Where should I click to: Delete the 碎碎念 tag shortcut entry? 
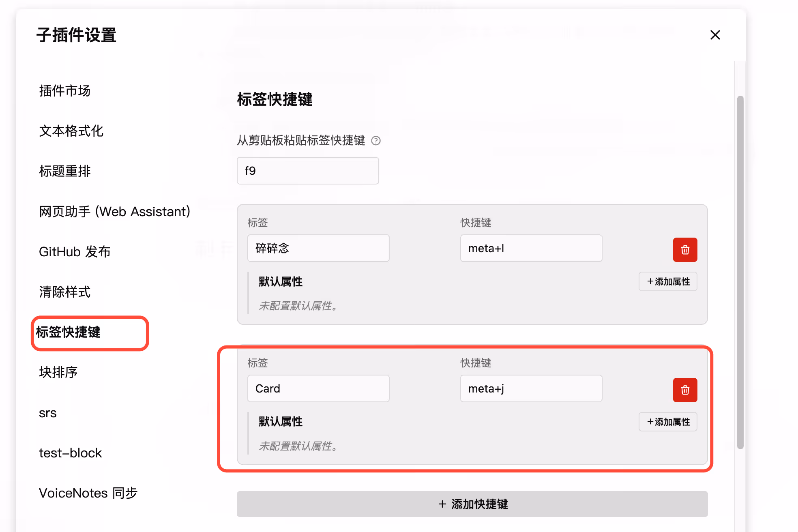pyautogui.click(x=685, y=250)
